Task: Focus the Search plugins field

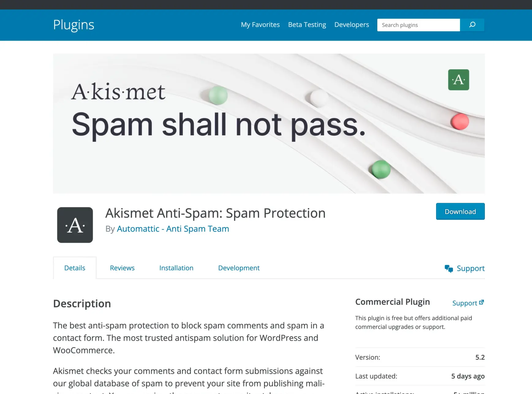Action: point(418,25)
